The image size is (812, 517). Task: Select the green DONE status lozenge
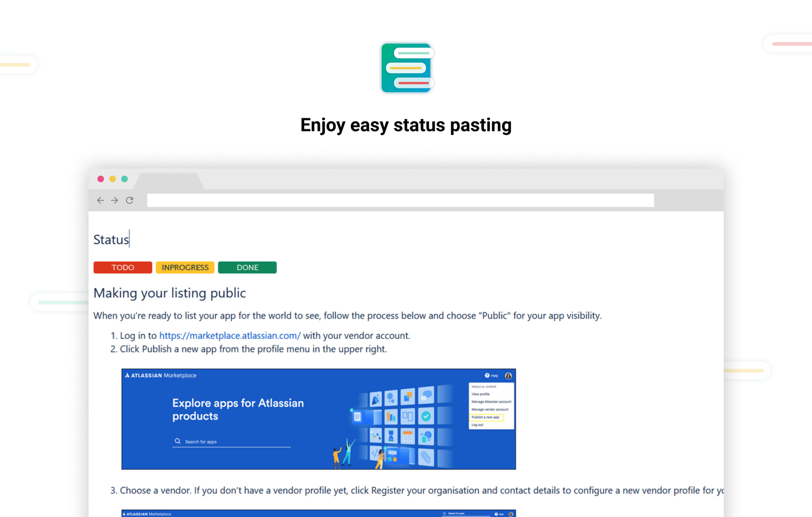(248, 268)
